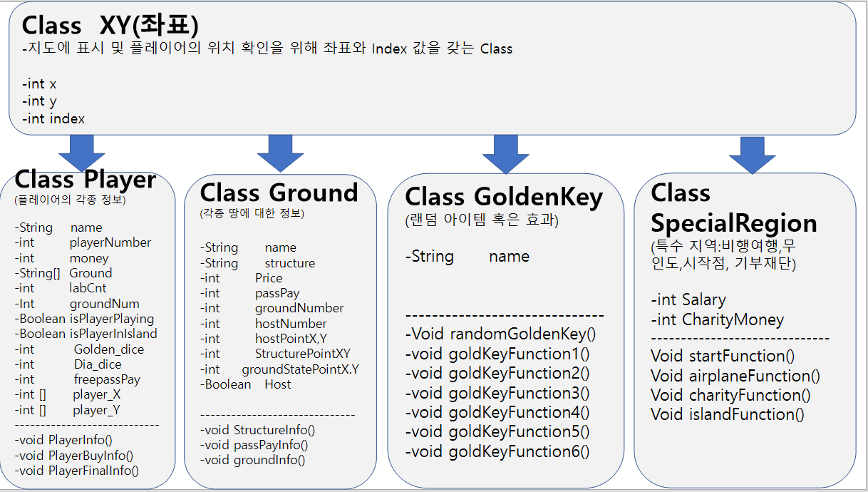Select the 'goldKeyFunction4()' method
The width and height of the screenshot is (868, 492).
point(519,412)
